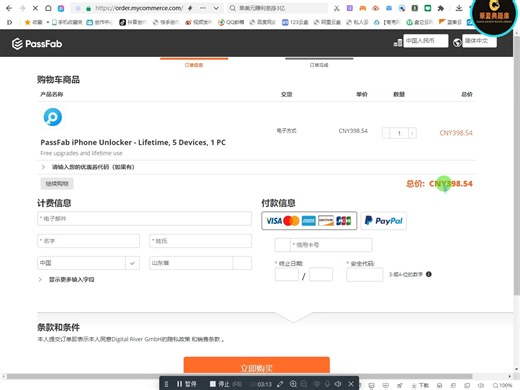Click the 继续购物 continue shopping button
This screenshot has width=520, height=390.
(57, 184)
